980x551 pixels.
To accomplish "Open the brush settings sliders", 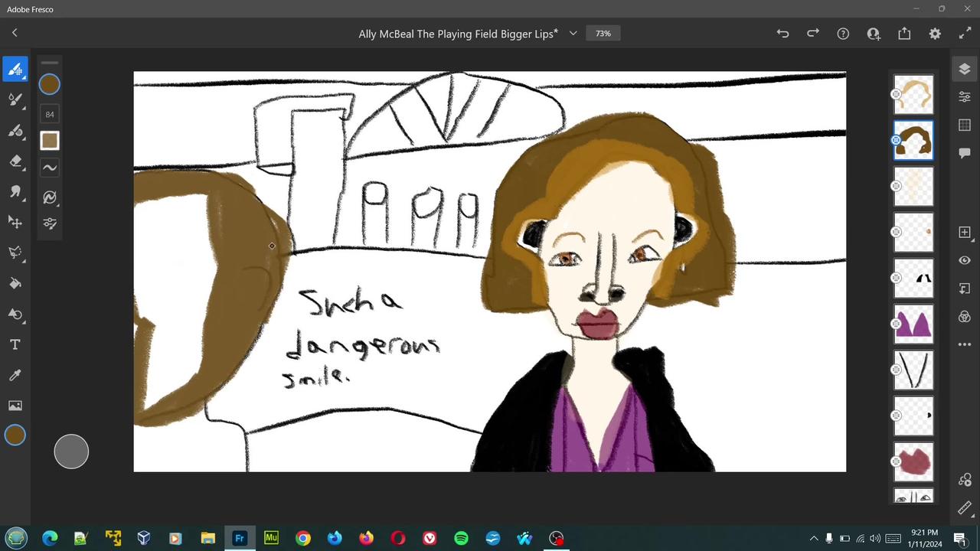I will coord(50,223).
